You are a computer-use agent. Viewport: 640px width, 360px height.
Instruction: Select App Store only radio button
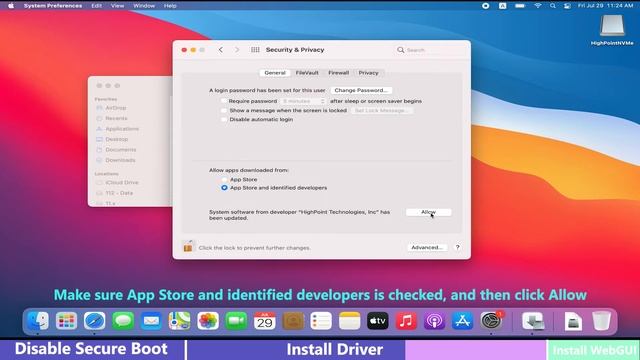coord(224,180)
